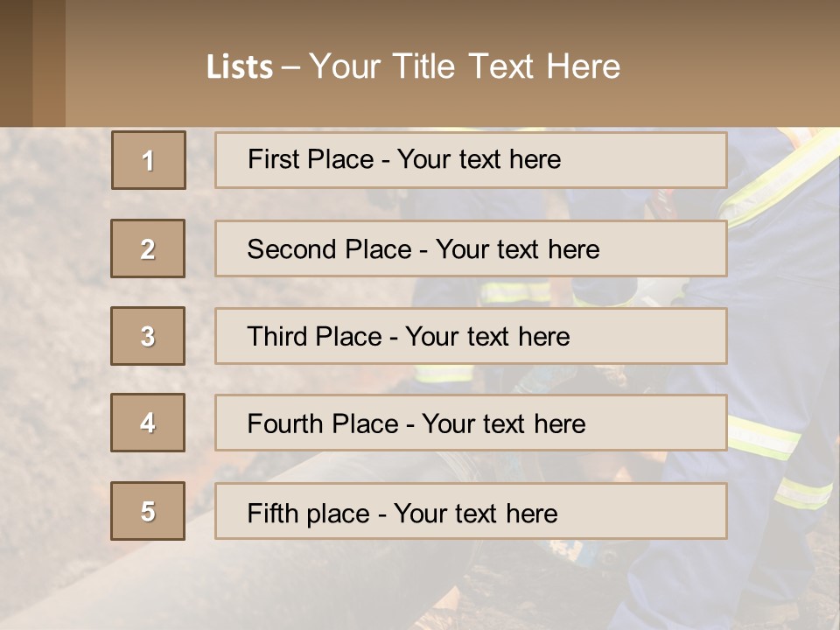840x630 pixels.
Task: Click the lighter brown stripe beside the corner
Action: click(49, 63)
